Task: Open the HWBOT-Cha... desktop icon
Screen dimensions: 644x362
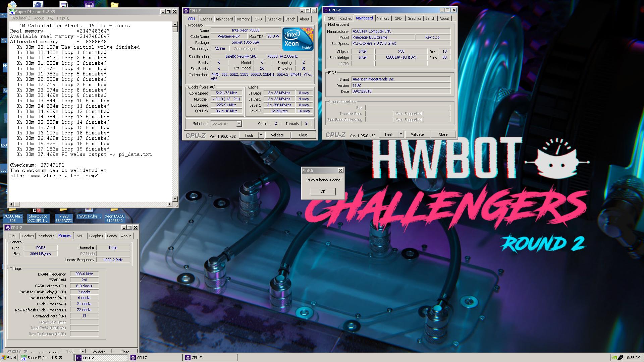Action: (89, 214)
